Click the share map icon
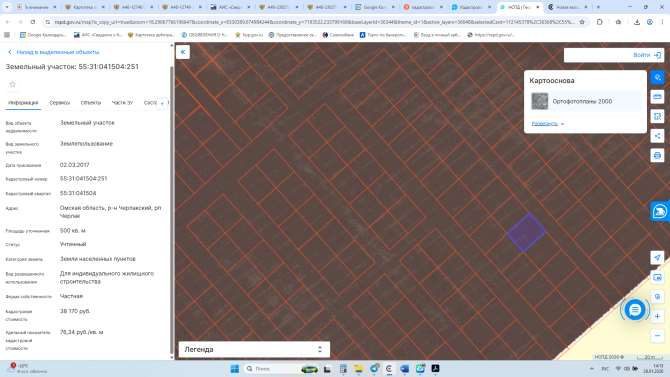The width and height of the screenshot is (670, 377). (x=658, y=136)
